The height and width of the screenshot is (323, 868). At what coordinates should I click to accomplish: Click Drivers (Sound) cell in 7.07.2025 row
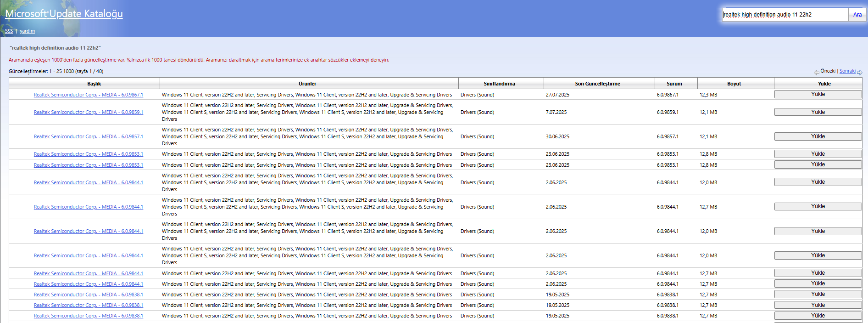pos(501,112)
